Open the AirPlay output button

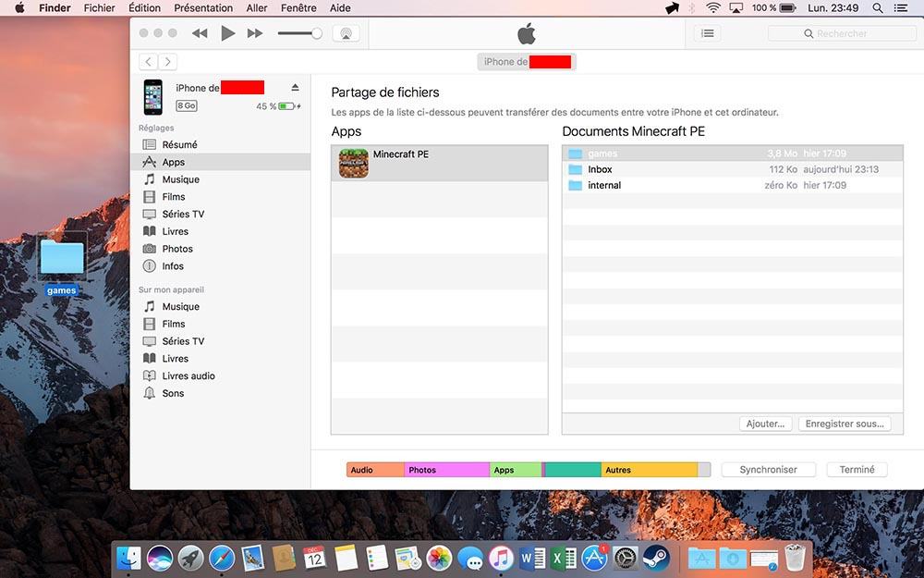[x=346, y=33]
